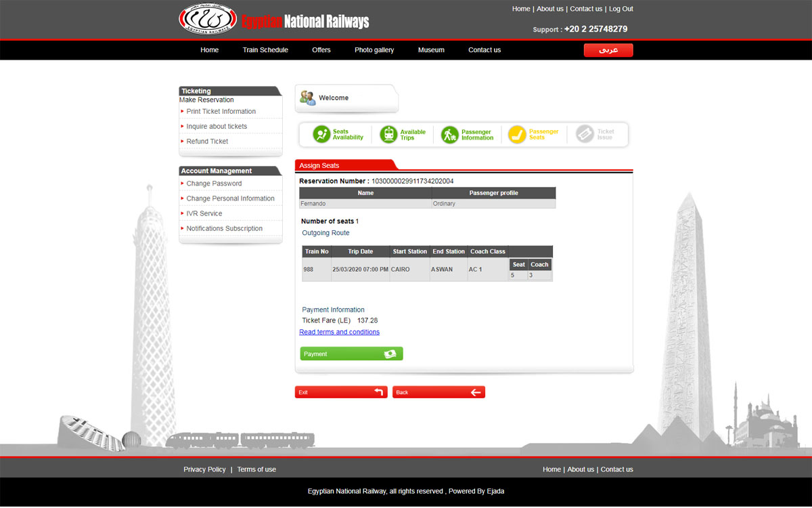Click support phone number +20 2 25748279

click(x=595, y=29)
